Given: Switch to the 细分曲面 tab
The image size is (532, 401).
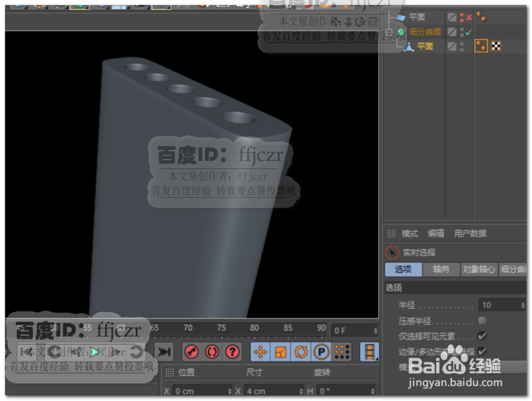Looking at the screenshot, I should click(513, 269).
